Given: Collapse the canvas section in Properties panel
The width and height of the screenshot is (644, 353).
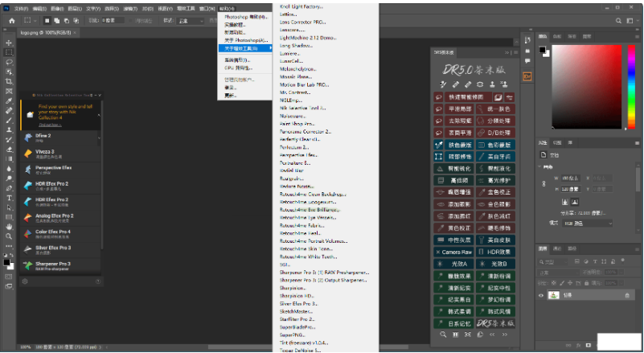Looking at the screenshot, I should point(539,167).
